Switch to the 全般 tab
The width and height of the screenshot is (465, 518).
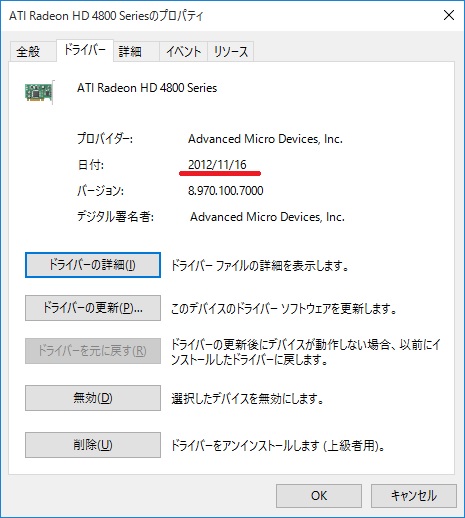point(28,52)
